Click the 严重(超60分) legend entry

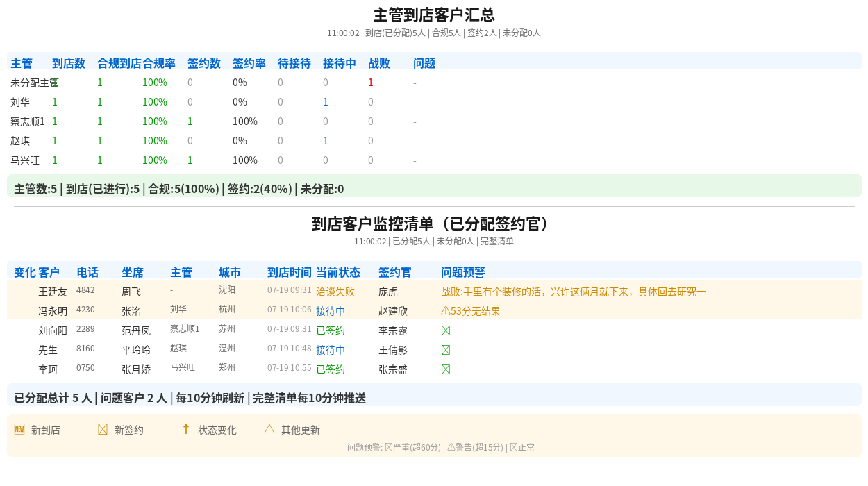point(412,447)
